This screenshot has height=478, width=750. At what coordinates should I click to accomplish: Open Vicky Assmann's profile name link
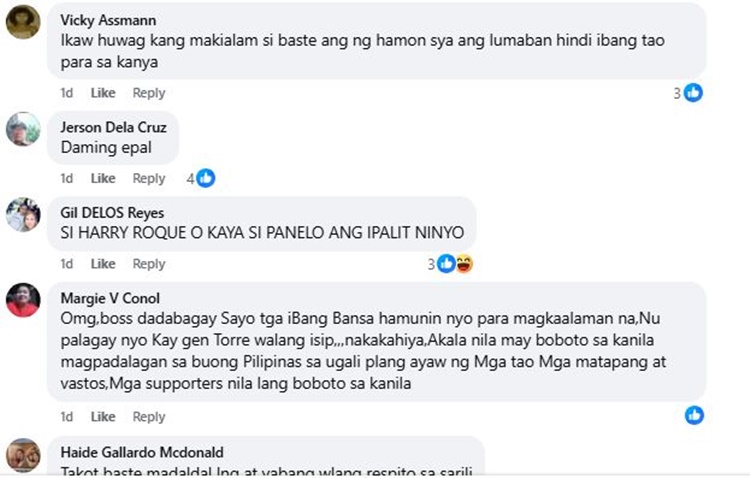pos(108,20)
